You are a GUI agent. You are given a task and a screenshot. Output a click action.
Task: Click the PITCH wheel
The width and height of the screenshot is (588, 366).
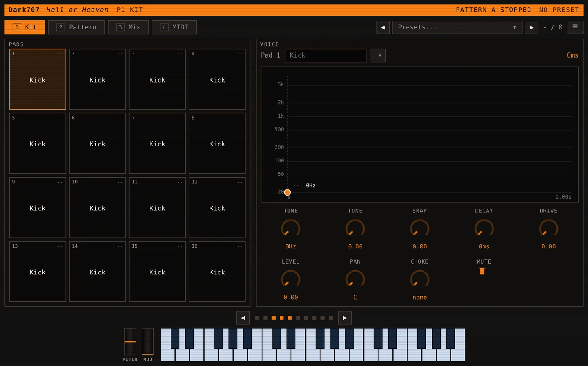click(130, 342)
